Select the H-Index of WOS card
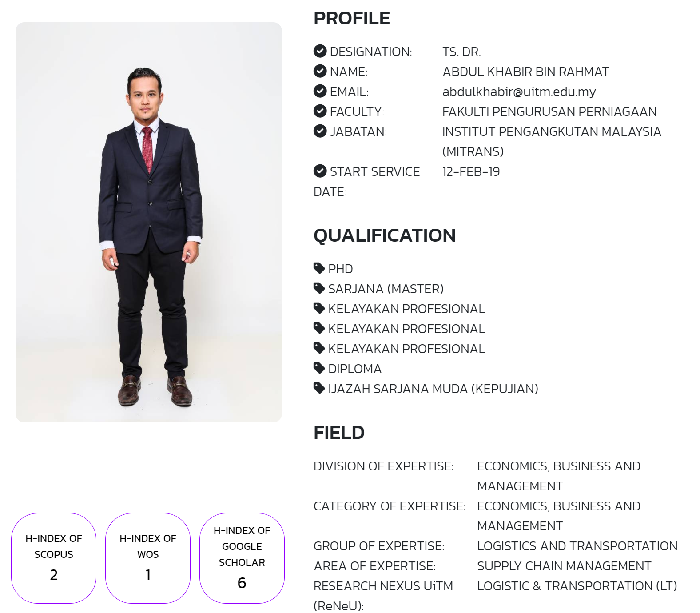Image resolution: width=700 pixels, height=613 pixels. pyautogui.click(x=148, y=558)
